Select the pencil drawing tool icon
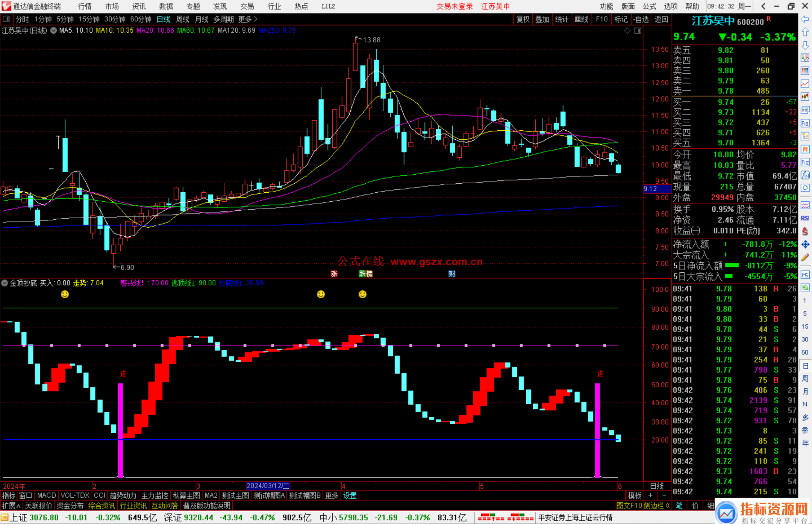 click(805, 257)
